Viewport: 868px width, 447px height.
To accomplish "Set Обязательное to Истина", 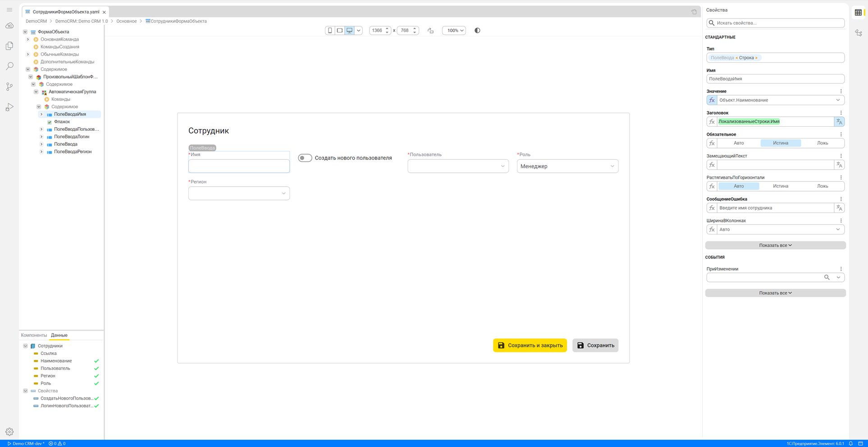I will pos(781,143).
